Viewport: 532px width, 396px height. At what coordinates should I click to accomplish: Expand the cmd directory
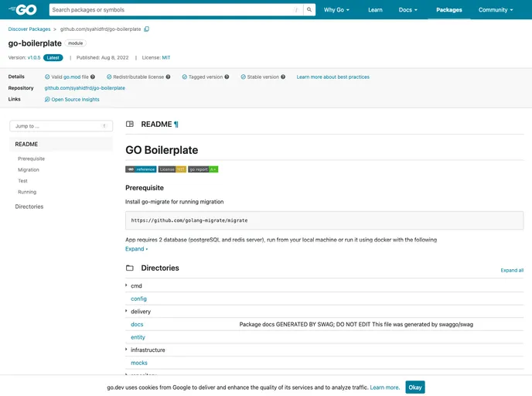pos(126,285)
